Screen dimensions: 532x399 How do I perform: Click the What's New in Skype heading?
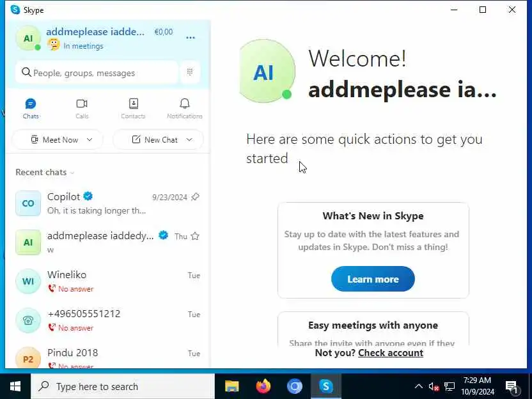coord(373,215)
